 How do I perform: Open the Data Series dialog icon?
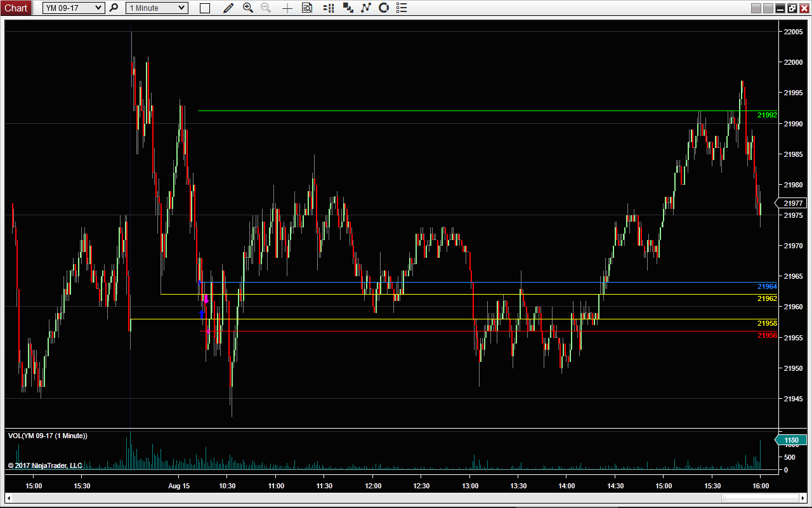point(348,8)
